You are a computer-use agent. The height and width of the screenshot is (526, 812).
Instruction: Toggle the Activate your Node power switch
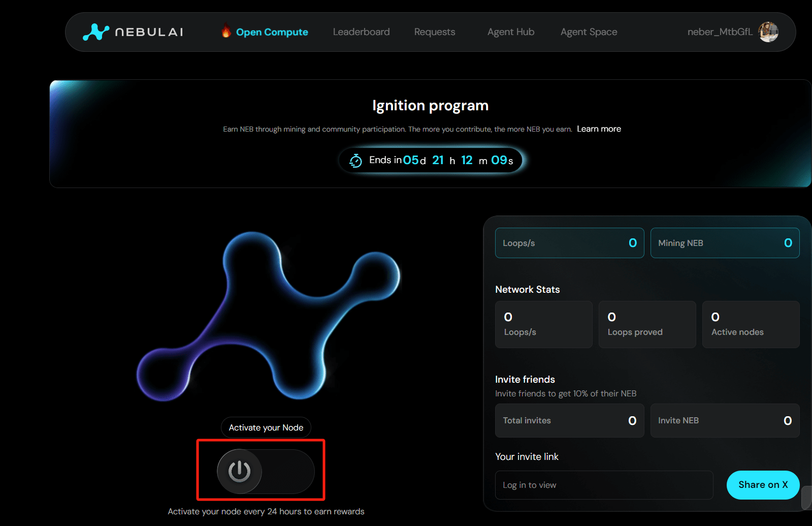(x=266, y=471)
